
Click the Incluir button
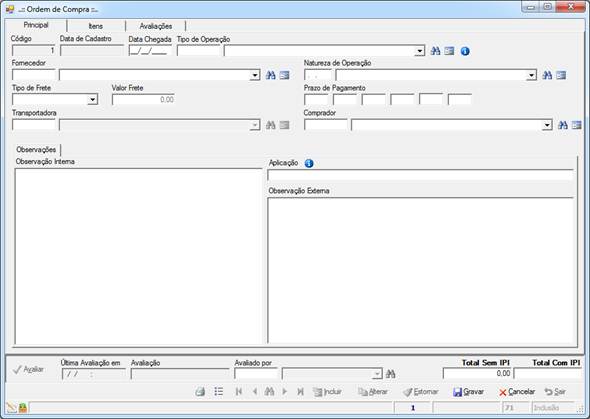(328, 392)
